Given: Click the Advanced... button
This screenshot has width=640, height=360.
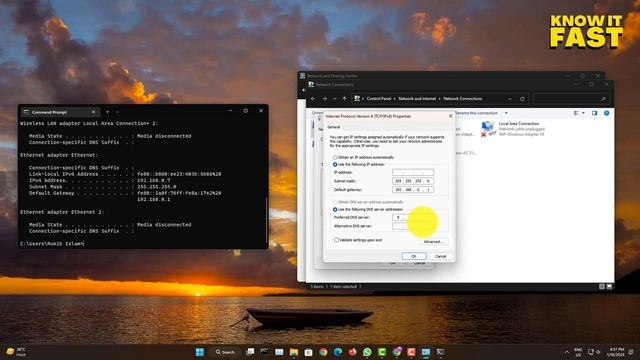Looking at the screenshot, I should pos(433,242).
